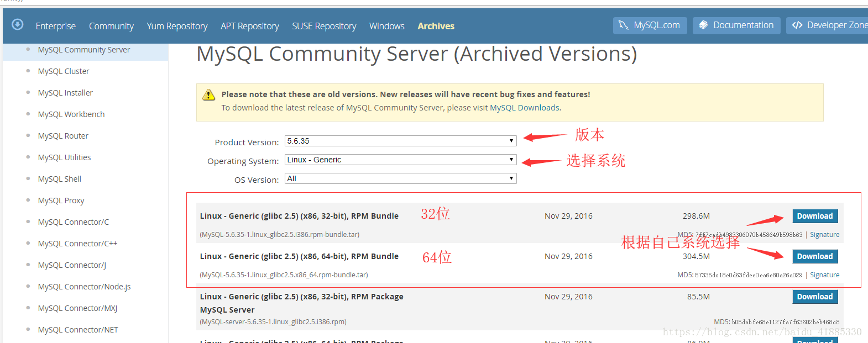This screenshot has height=343, width=868.
Task: Open the SUSE Repository tab
Action: pyautogui.click(x=324, y=26)
